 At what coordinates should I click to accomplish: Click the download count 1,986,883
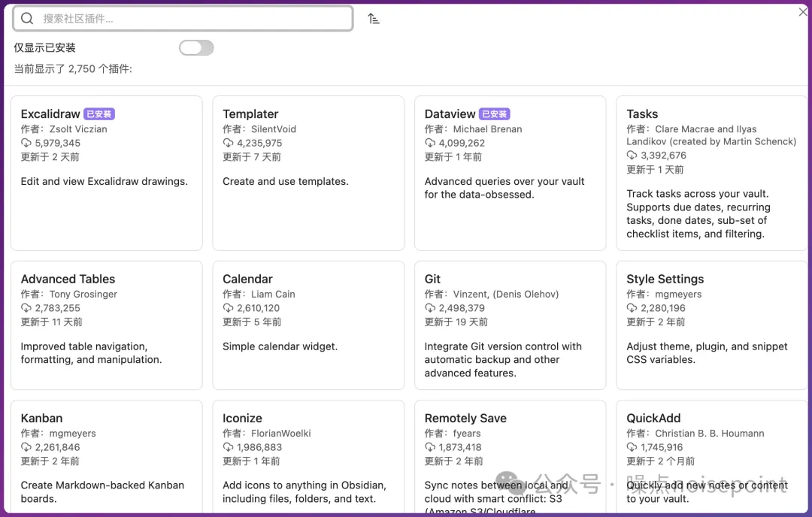[x=259, y=447]
